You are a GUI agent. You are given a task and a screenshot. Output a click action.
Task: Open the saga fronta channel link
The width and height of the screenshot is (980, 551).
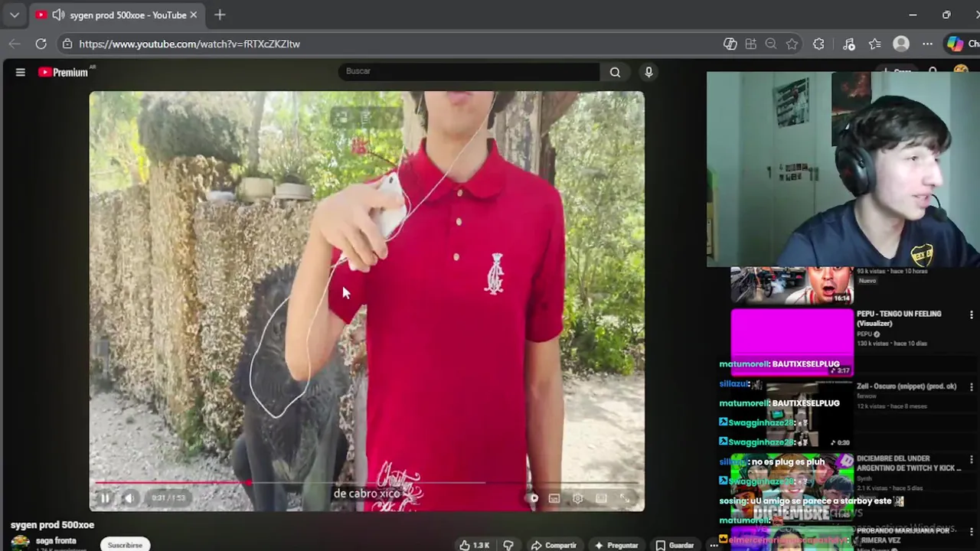(56, 541)
